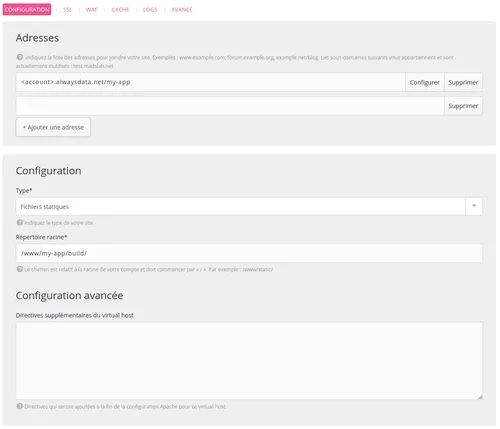
Task: Click Configurer for the alwaysdata address
Action: (x=424, y=82)
